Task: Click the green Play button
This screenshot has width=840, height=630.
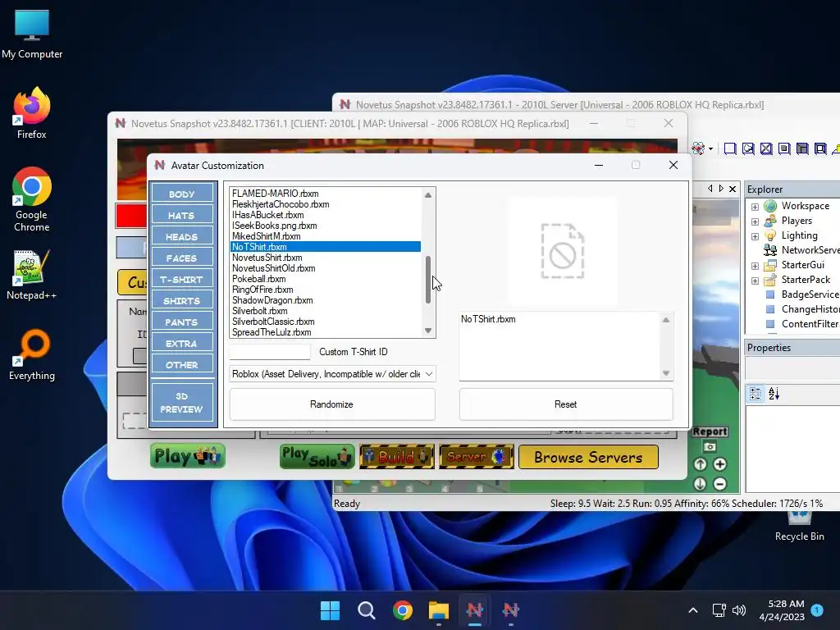Action: tap(188, 456)
